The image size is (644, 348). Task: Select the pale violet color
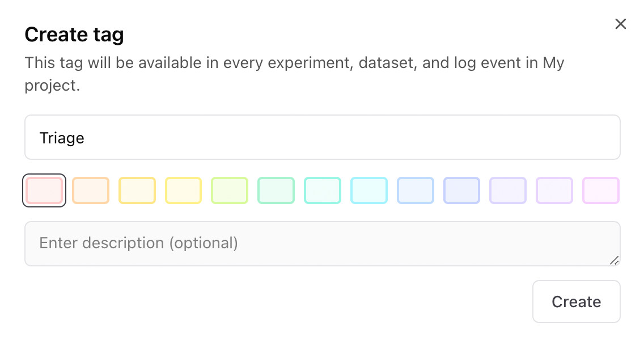(x=554, y=190)
